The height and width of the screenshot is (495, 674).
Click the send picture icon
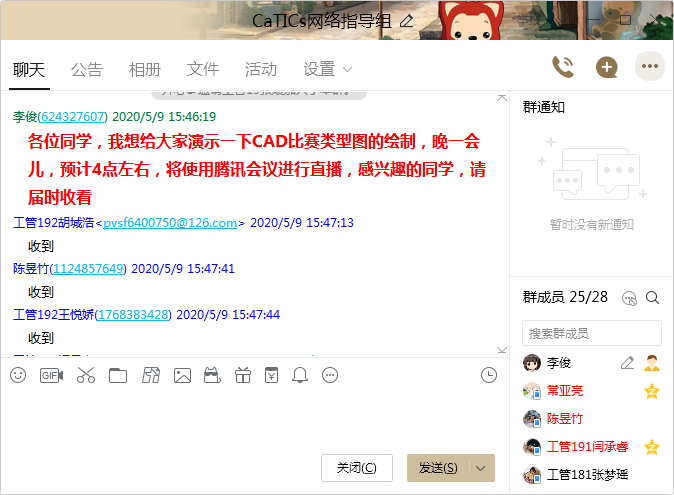tap(182, 375)
